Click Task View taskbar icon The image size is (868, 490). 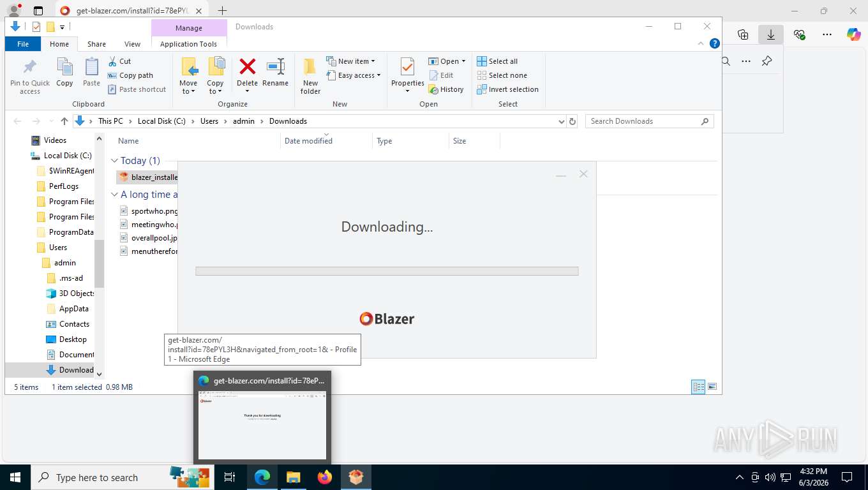pyautogui.click(x=230, y=477)
